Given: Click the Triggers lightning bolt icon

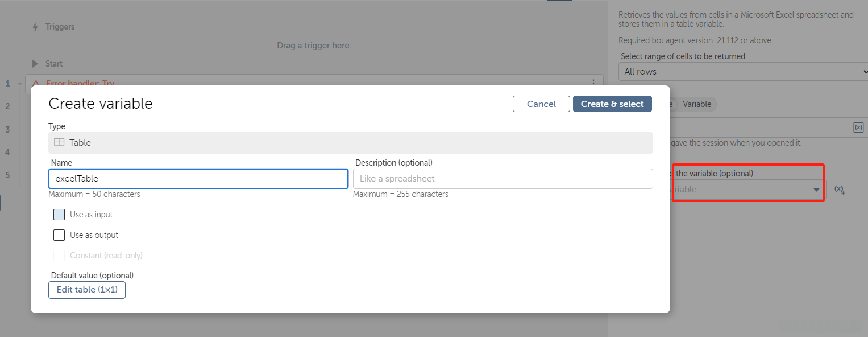Looking at the screenshot, I should (35, 27).
